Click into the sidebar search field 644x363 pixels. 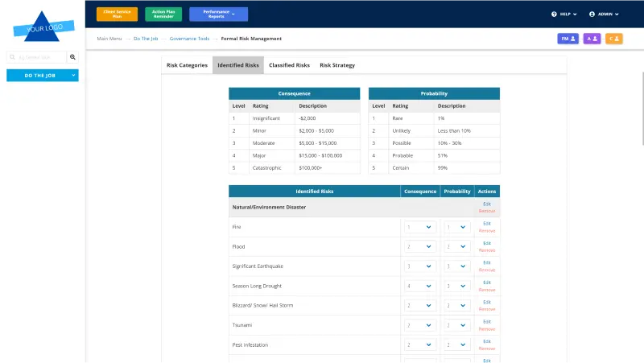click(35, 57)
